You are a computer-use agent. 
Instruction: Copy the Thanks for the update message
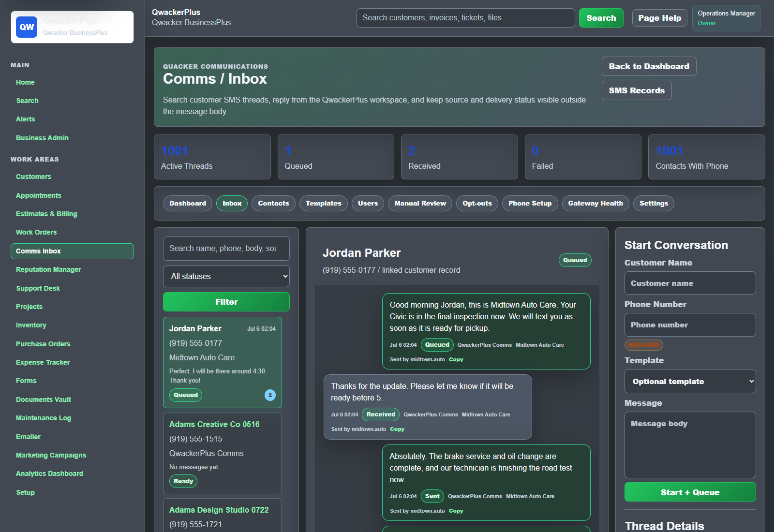pos(397,429)
